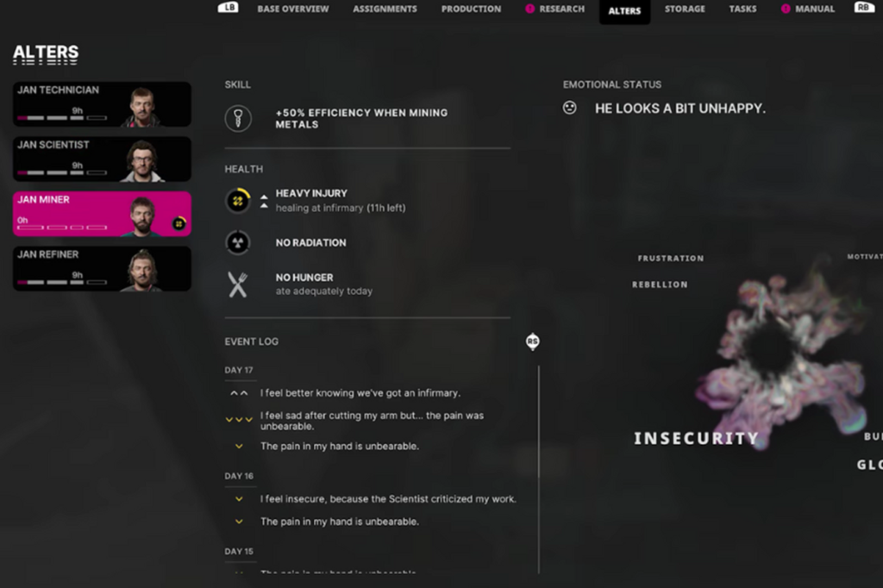Select the Jan Technician alter card
Image resolution: width=883 pixels, height=588 pixels.
coord(102,104)
